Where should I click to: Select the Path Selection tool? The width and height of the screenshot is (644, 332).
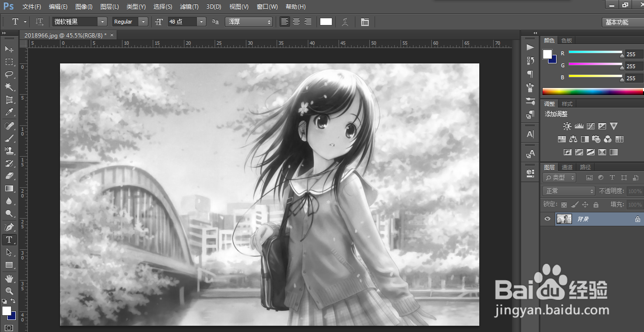click(9, 252)
